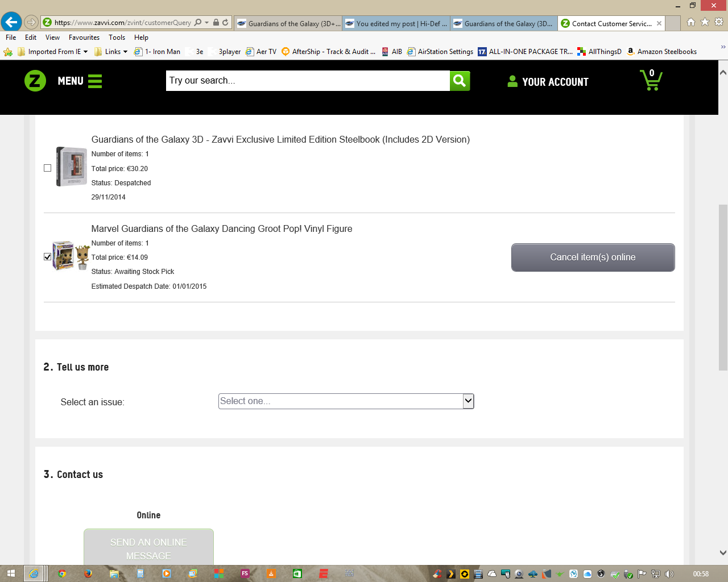Click the address bar search magnifier icon
The height and width of the screenshot is (582, 728).
[x=198, y=23]
